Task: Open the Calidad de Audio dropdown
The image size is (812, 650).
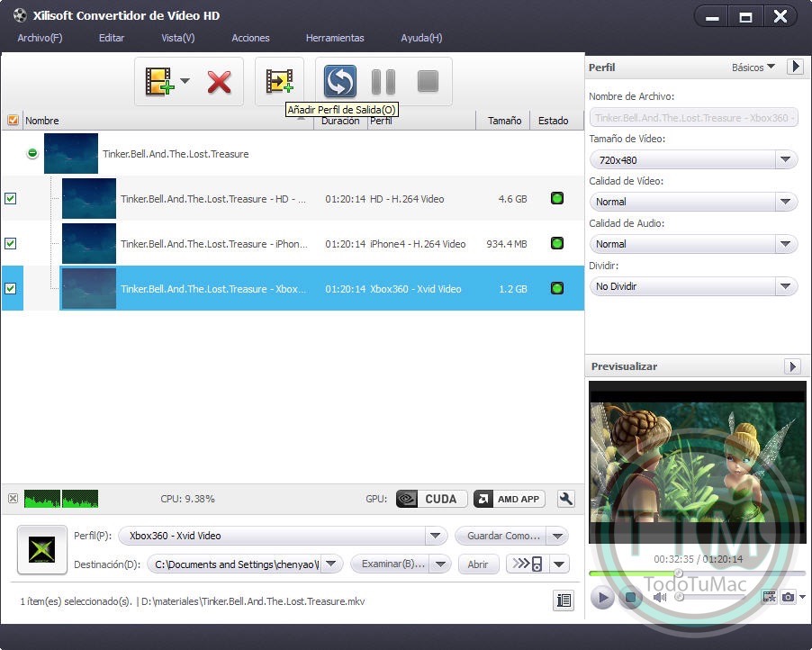Action: (x=693, y=244)
